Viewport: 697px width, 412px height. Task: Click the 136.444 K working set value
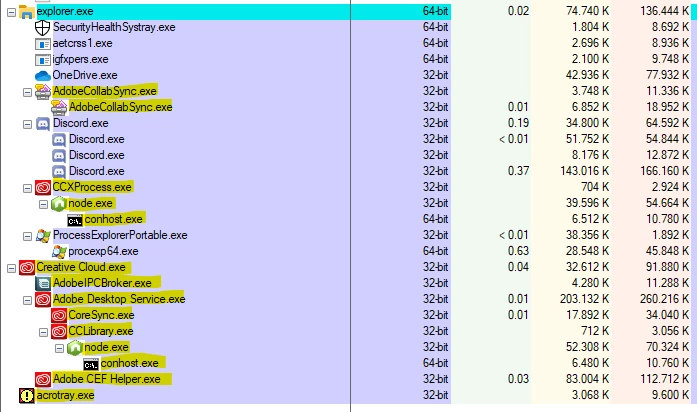coord(665,11)
